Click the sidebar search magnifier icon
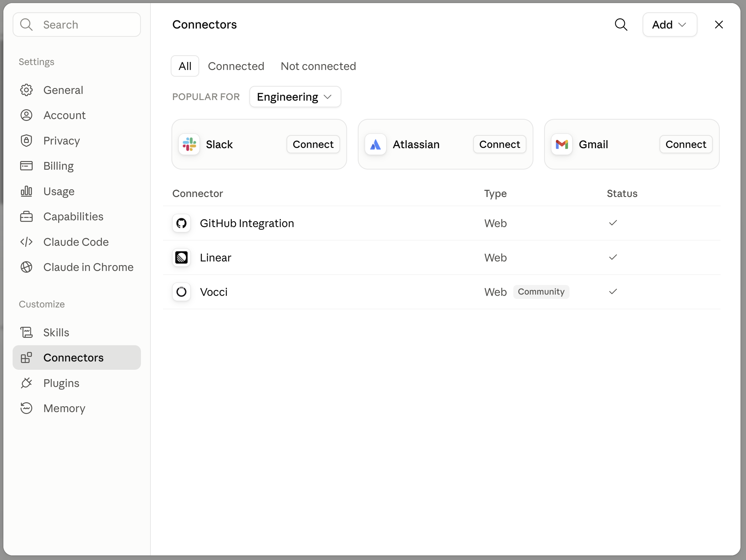This screenshot has height=560, width=746. [26, 25]
